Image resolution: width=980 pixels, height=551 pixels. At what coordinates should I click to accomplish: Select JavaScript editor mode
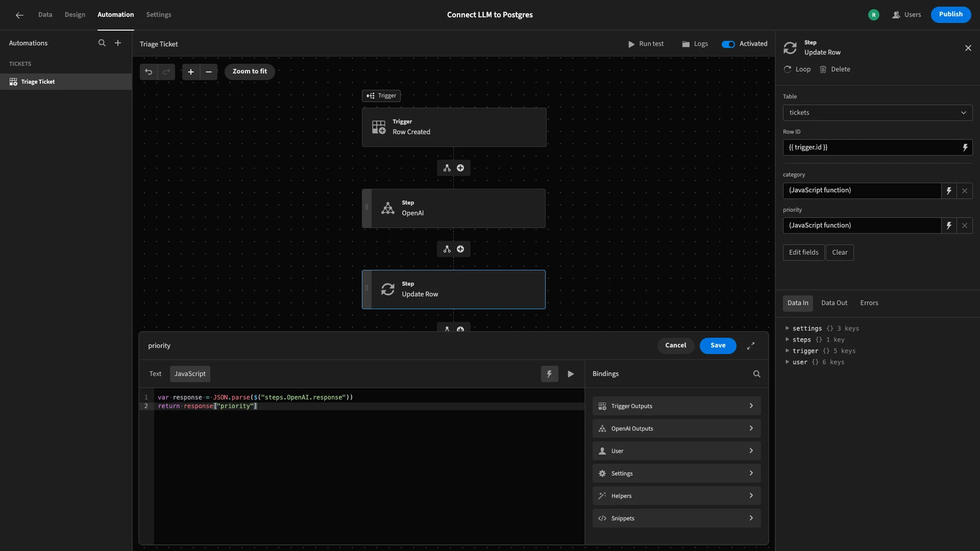190,374
